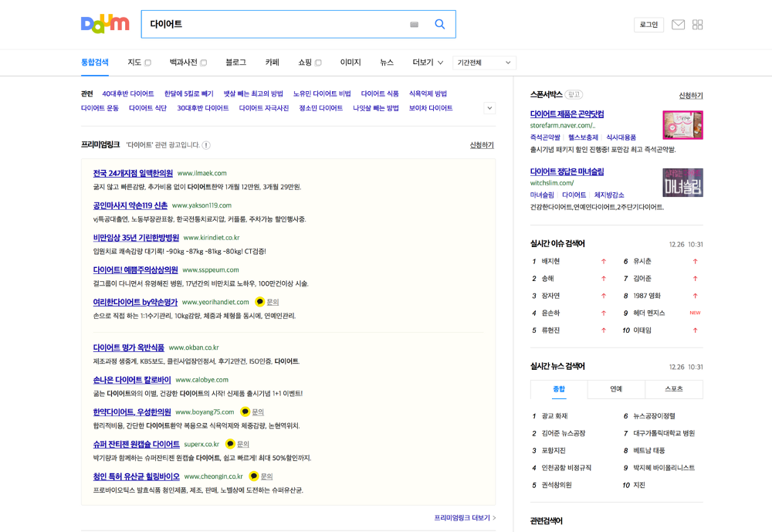Click the Daum logo
Image resolution: width=772 pixels, height=532 pixels.
[105, 24]
